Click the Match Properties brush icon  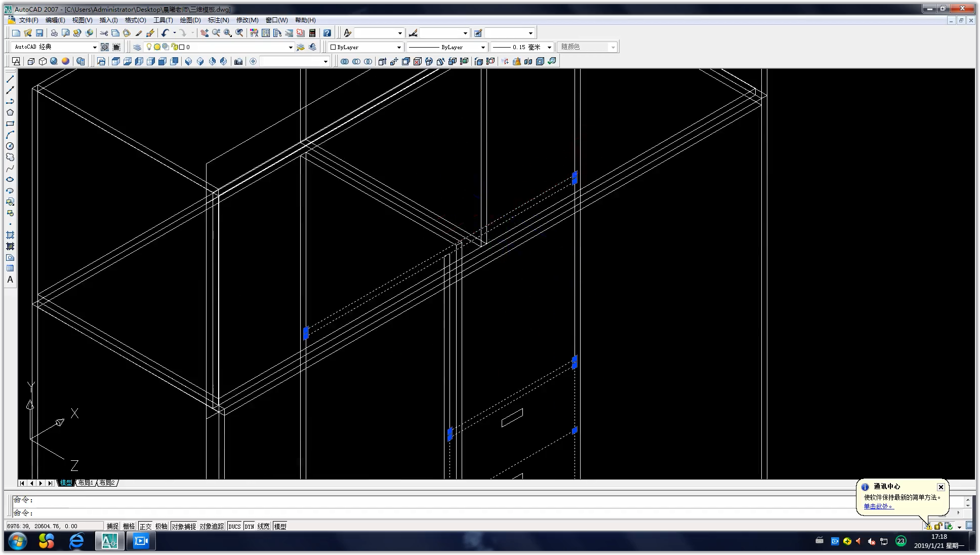pyautogui.click(x=139, y=33)
